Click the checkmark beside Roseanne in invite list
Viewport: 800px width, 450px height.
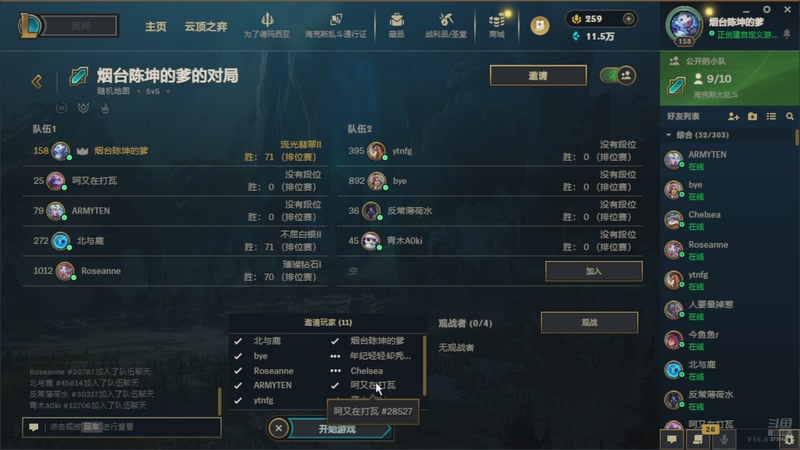point(238,371)
